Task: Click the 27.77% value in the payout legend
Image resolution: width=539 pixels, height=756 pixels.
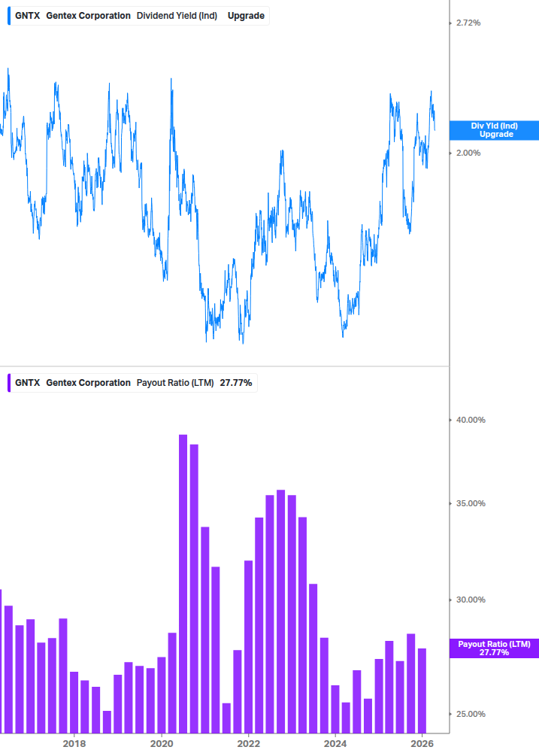Action: pos(236,383)
